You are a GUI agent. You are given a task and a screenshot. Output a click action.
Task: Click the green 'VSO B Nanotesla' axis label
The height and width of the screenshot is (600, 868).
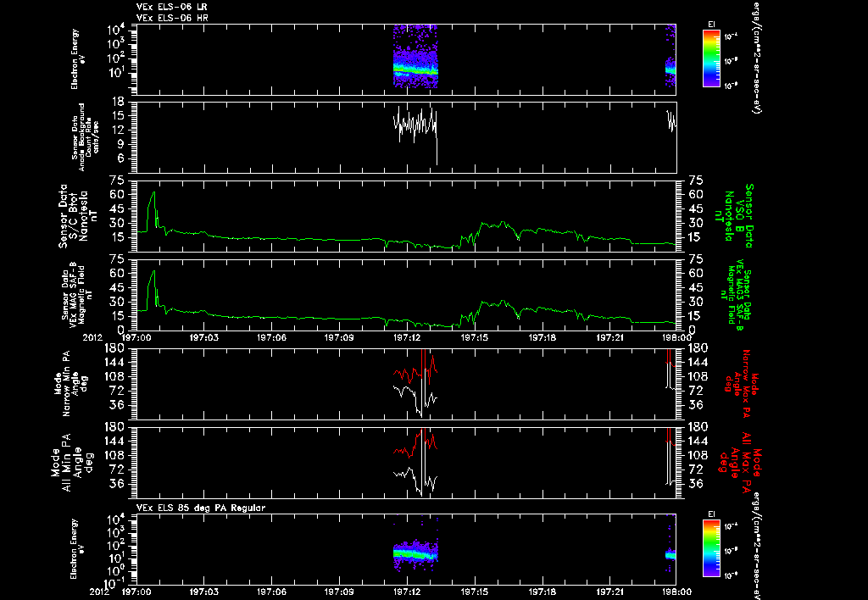734,215
